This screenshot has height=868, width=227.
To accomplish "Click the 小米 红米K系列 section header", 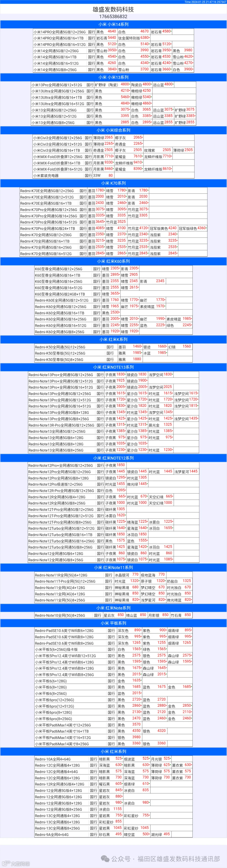I will [113, 339].
